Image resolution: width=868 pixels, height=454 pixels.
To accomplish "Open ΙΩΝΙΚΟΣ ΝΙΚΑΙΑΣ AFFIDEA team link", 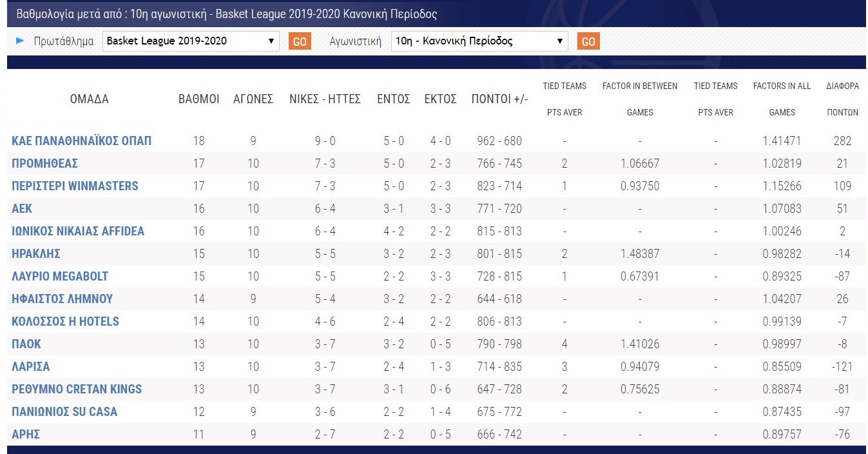I will tap(78, 231).
